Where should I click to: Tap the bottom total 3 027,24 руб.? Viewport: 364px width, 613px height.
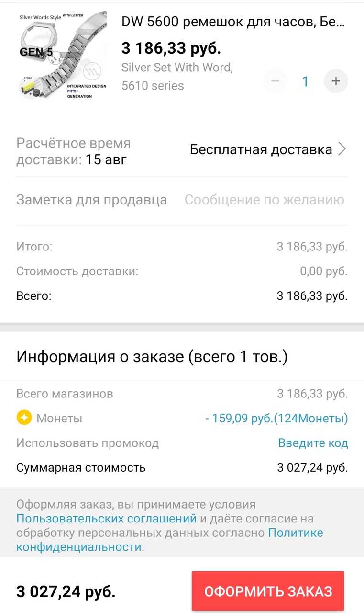tap(66, 591)
